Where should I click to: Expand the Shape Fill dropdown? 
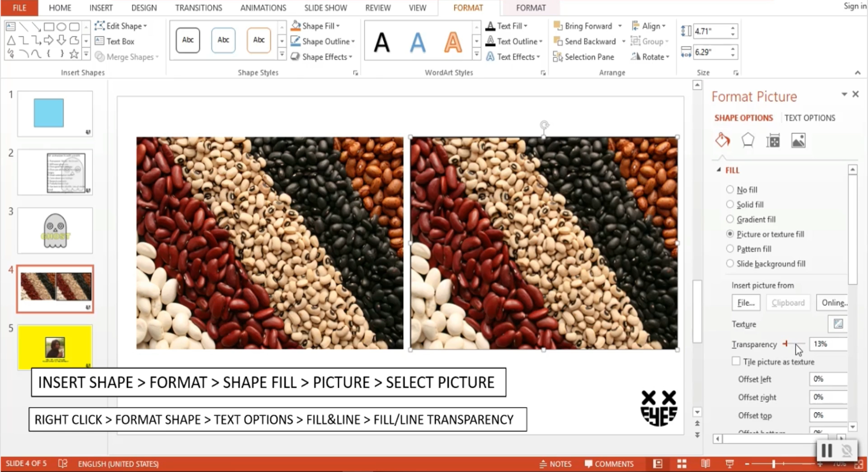(x=338, y=26)
